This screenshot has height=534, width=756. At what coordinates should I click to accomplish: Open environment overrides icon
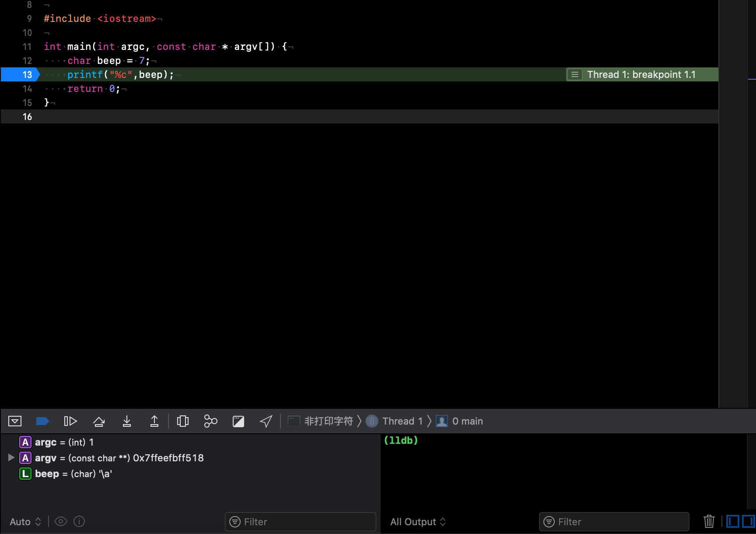[x=238, y=421]
